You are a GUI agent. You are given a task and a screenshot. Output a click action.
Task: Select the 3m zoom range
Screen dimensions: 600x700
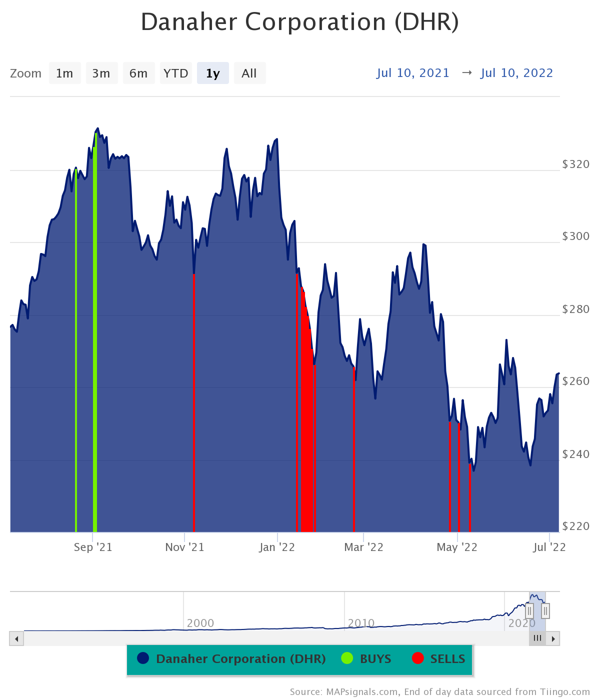(x=101, y=73)
